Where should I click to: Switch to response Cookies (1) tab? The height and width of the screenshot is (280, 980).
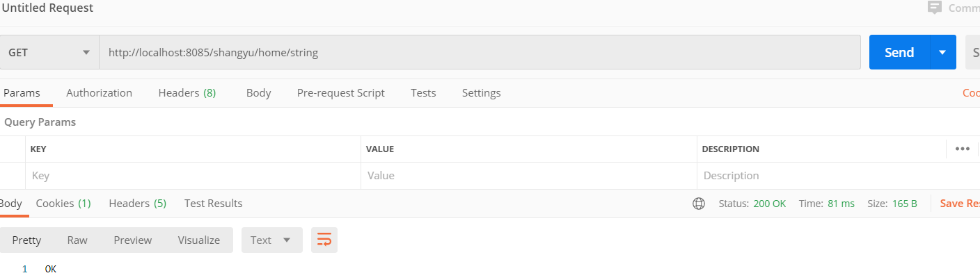click(63, 204)
